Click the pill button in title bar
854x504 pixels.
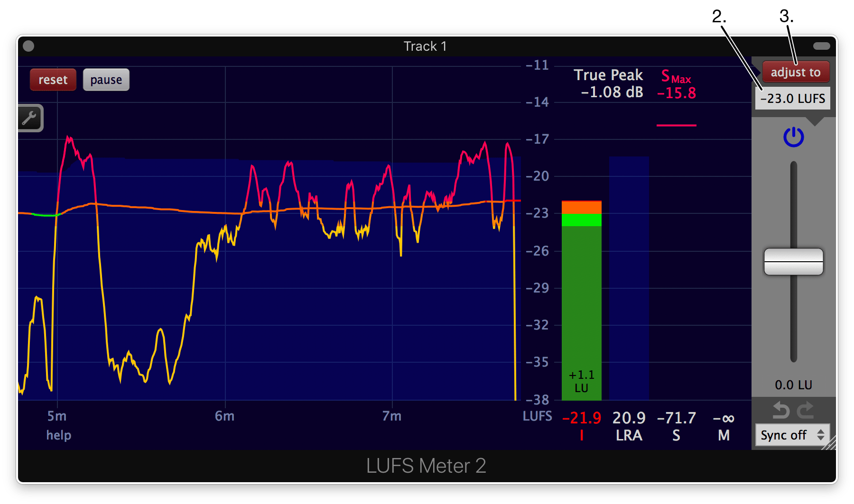(821, 46)
